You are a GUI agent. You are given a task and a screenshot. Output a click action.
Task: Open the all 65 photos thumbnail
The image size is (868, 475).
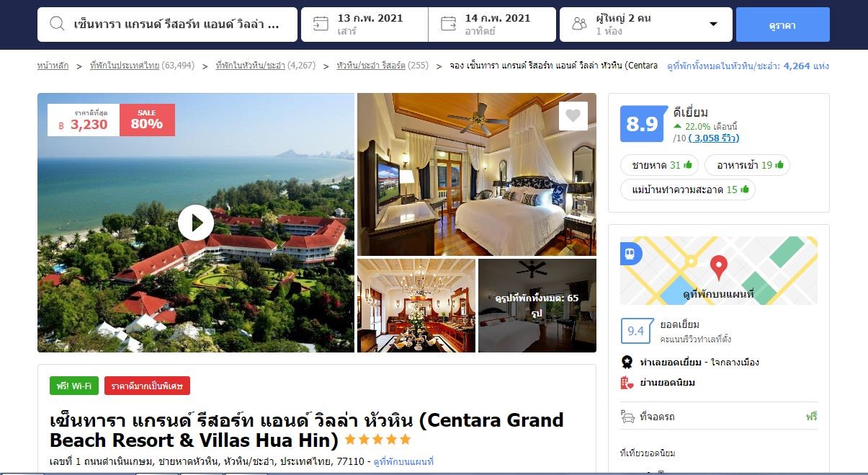(x=537, y=306)
